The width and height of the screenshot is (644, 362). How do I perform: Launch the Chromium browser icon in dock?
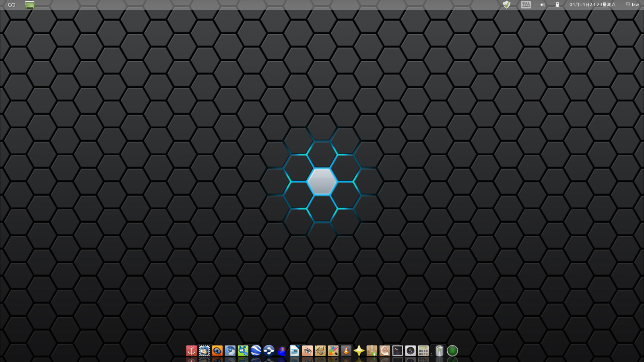(x=230, y=351)
